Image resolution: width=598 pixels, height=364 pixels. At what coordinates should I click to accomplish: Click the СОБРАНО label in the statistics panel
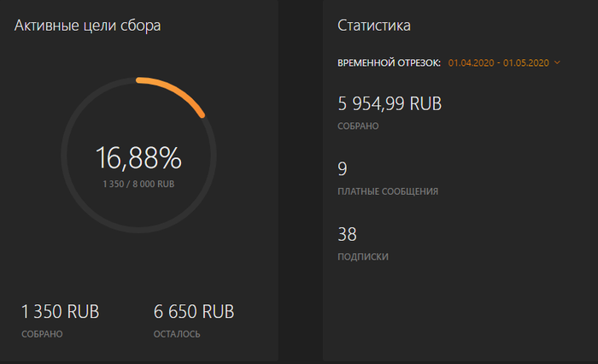(359, 126)
